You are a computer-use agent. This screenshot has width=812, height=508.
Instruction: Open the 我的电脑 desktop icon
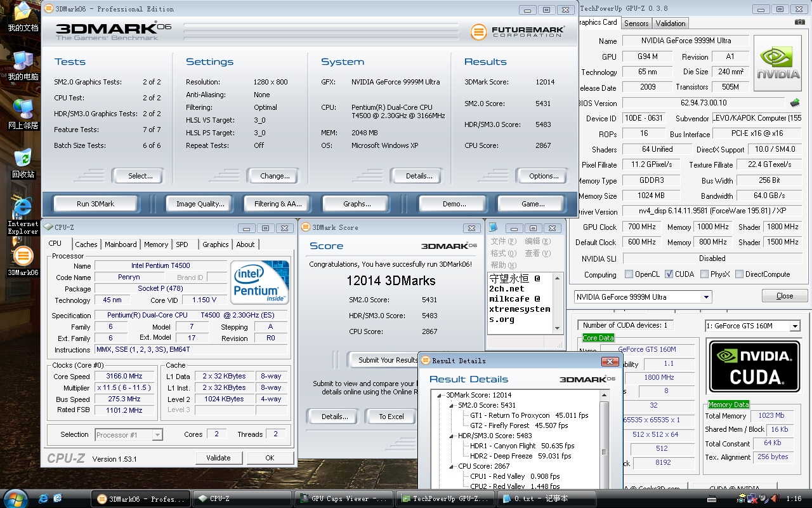(23, 61)
